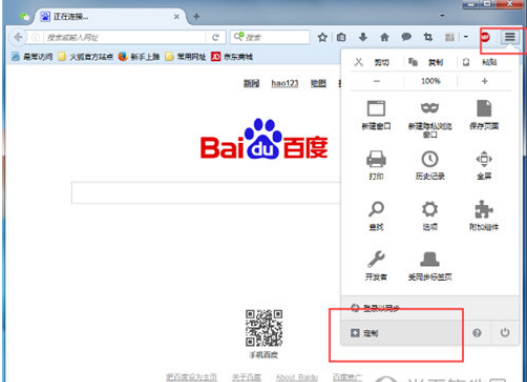This screenshot has height=382, width=527.
Task: Click copy (复制) in menu panel
Action: (430, 62)
